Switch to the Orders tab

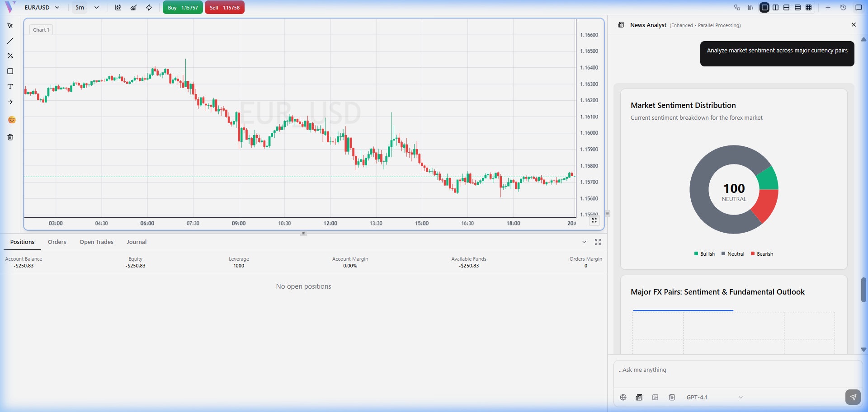pyautogui.click(x=57, y=242)
